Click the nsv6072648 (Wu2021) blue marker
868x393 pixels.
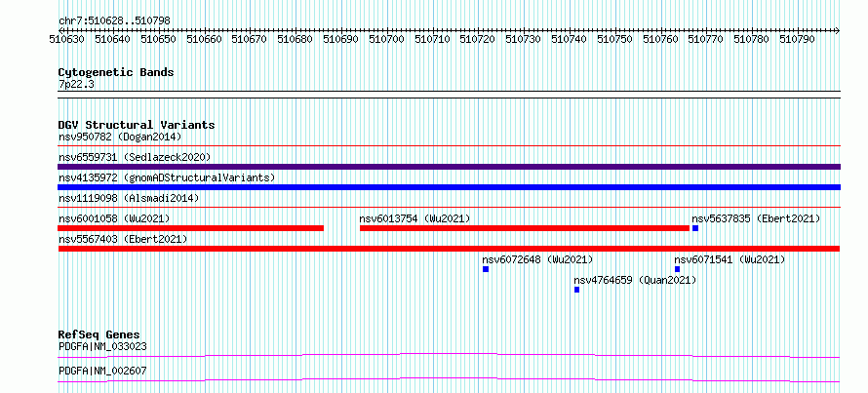pos(486,269)
